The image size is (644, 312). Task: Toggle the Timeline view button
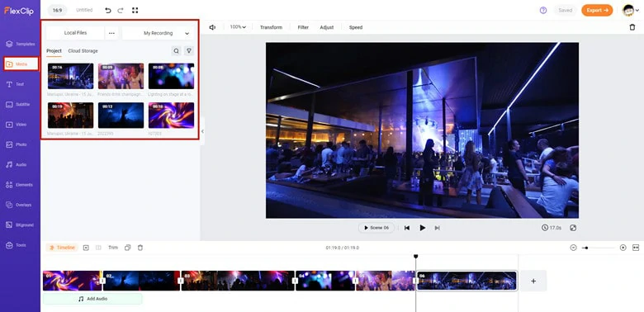62,248
